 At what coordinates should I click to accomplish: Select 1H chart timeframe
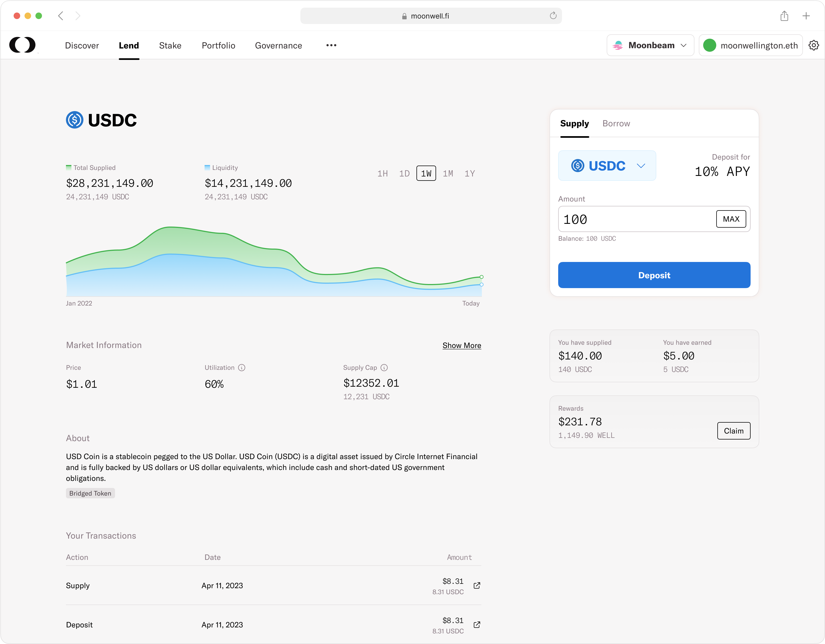point(382,174)
